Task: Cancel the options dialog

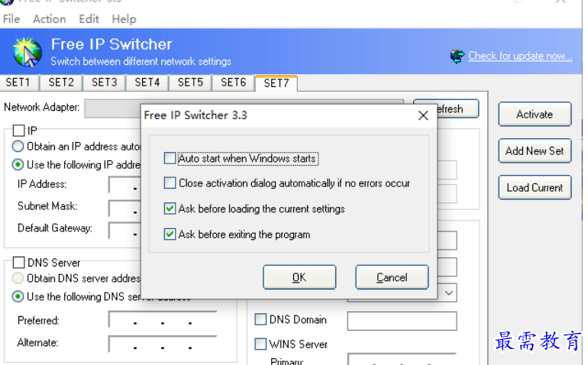Action: pos(392,277)
